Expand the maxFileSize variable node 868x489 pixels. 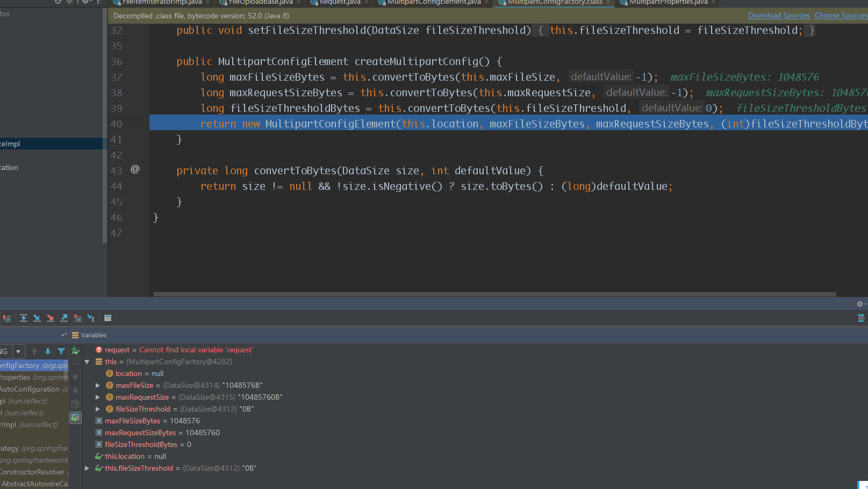98,385
